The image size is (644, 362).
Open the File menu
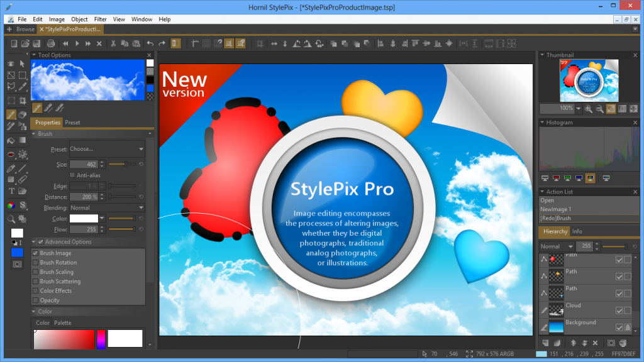pyautogui.click(x=22, y=19)
